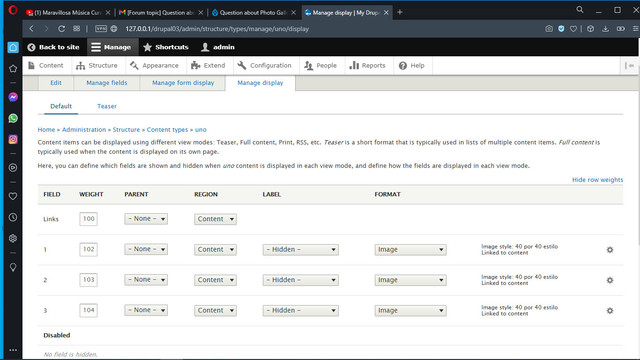Open bookmarks heart in sidebar
Viewport: 640px width, 360px height.
(x=13, y=196)
